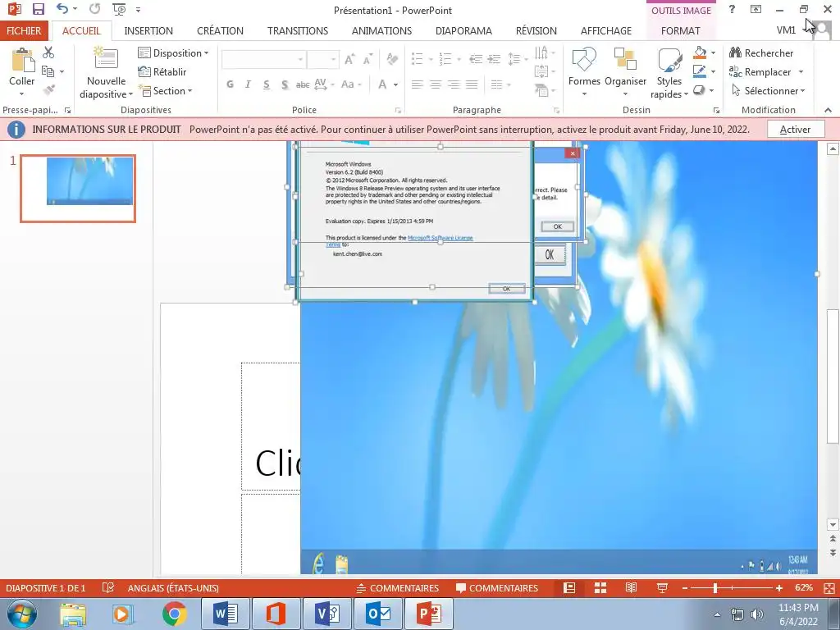
Task: Open Chrome from the taskbar
Action: (x=174, y=614)
